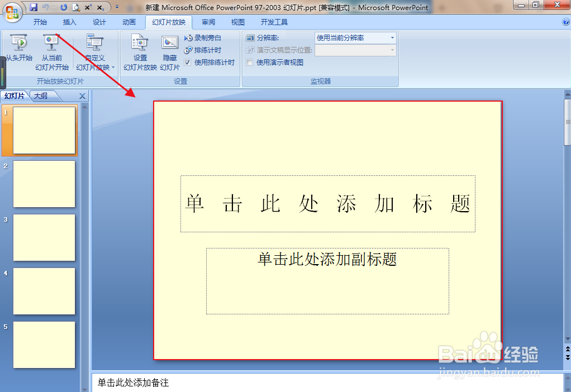Select slide 1 thumbnail
The width and height of the screenshot is (571, 392).
pos(44,130)
